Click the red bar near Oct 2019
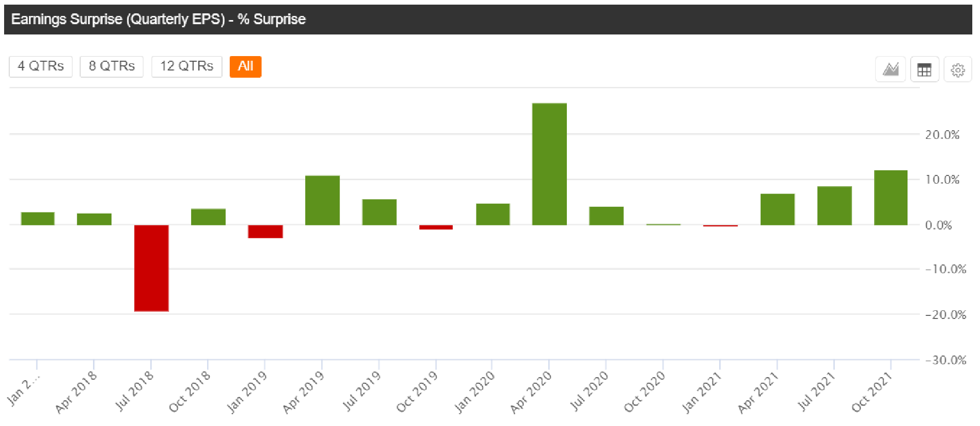 (x=436, y=227)
